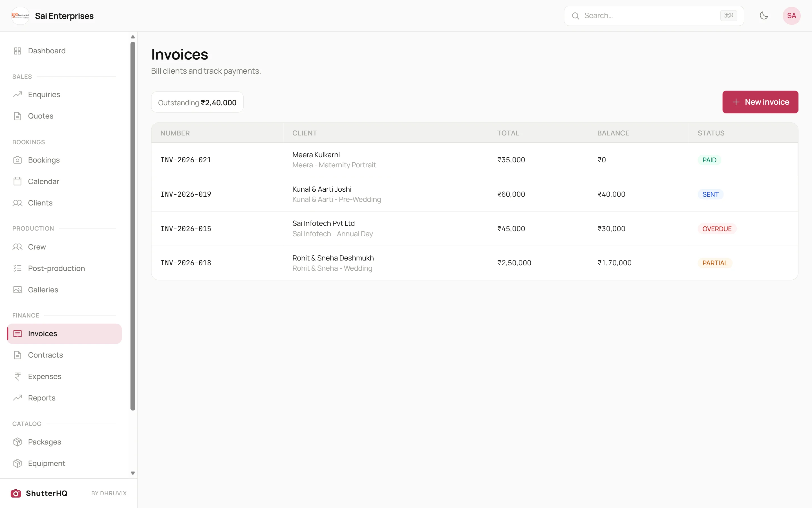Open the Clients people icon
The height and width of the screenshot is (508, 812).
pyautogui.click(x=17, y=203)
